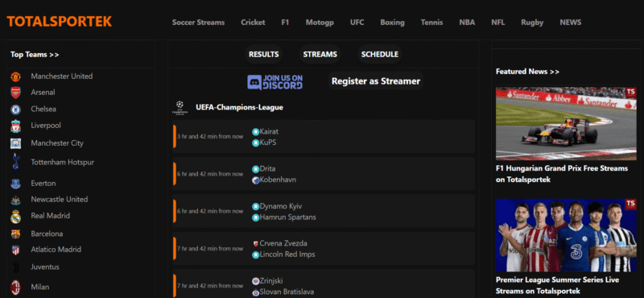
Task: Click the Real Madrid crest icon
Action: 15,216
